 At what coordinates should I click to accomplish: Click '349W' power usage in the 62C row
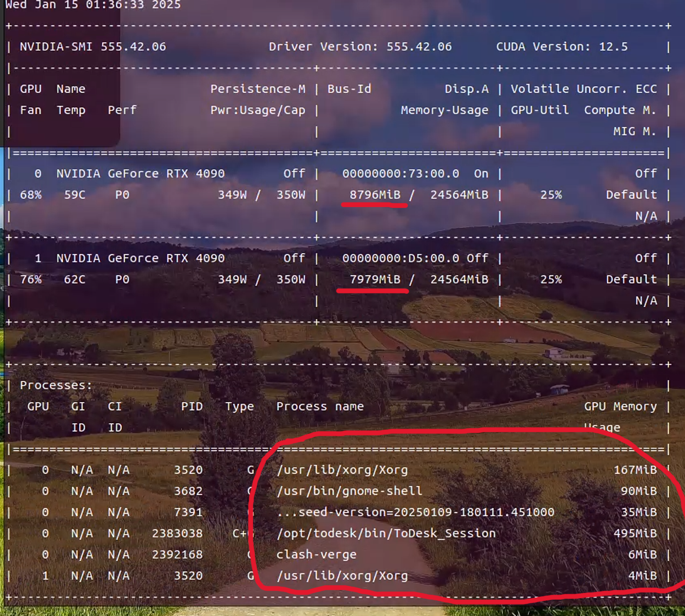tap(232, 279)
